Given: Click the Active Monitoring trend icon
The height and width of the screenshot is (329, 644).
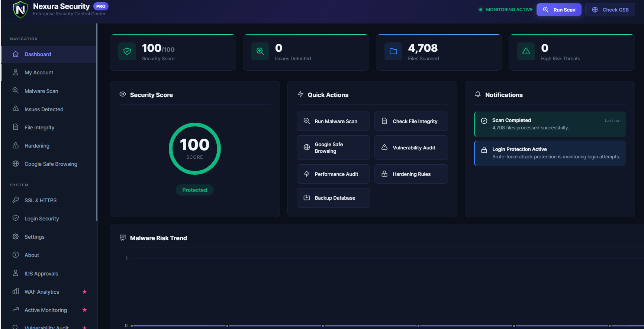Looking at the screenshot, I should (16, 309).
